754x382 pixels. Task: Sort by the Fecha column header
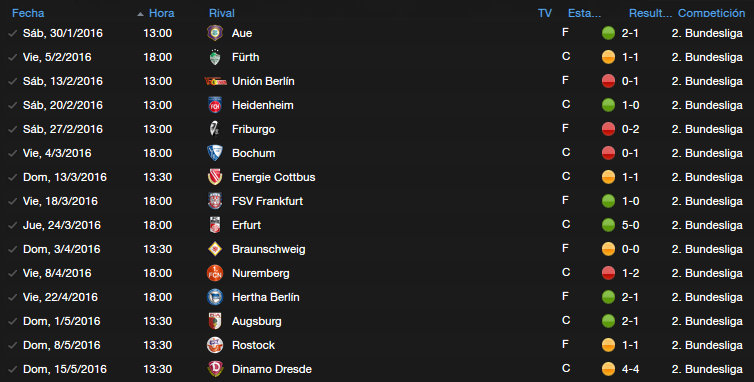28,13
